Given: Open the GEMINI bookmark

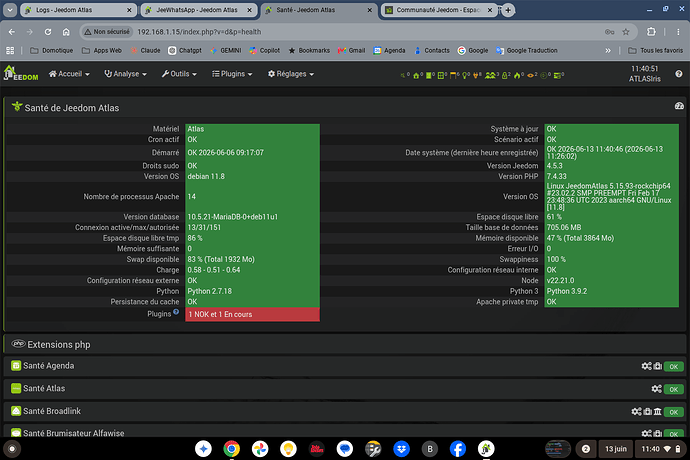Looking at the screenshot, I should [x=226, y=51].
